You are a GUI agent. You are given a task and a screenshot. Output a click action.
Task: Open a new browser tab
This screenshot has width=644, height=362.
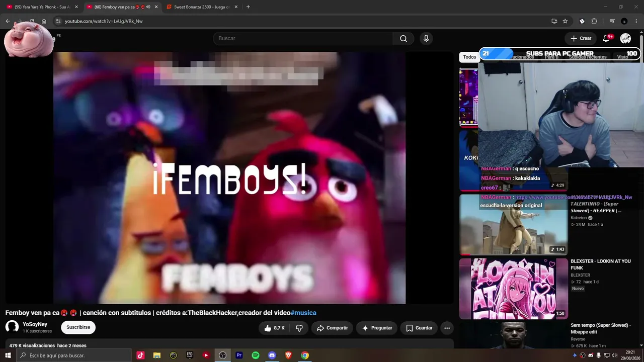pyautogui.click(x=248, y=7)
